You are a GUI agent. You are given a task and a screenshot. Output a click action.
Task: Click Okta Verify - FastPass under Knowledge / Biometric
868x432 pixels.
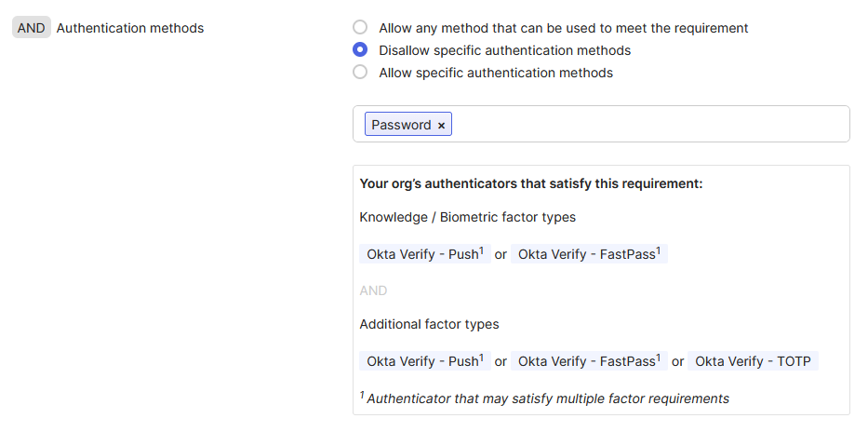(589, 254)
